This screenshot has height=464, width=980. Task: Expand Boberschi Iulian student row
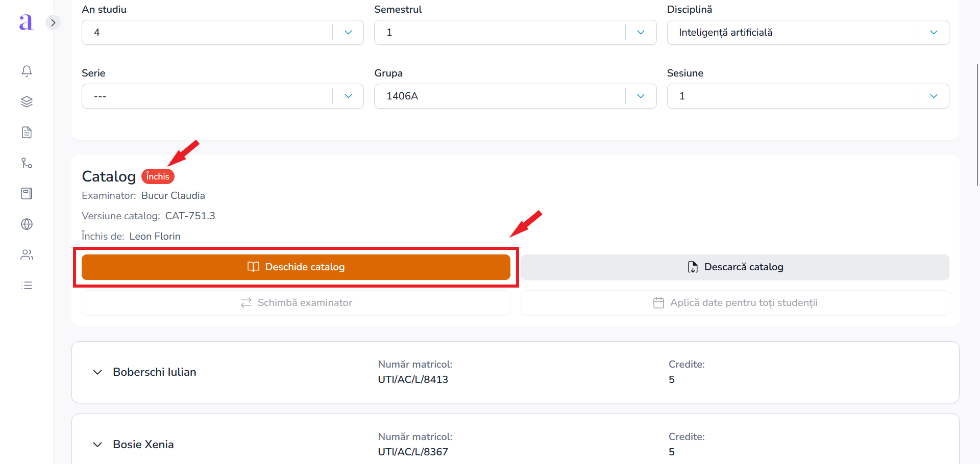[97, 372]
